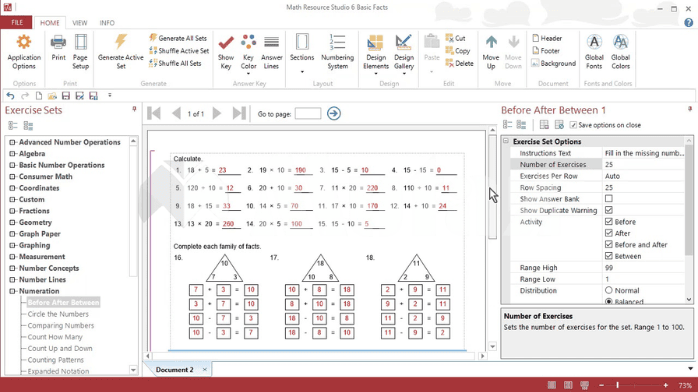
Task: Uncheck the Between activity checkbox
Action: 609,256
